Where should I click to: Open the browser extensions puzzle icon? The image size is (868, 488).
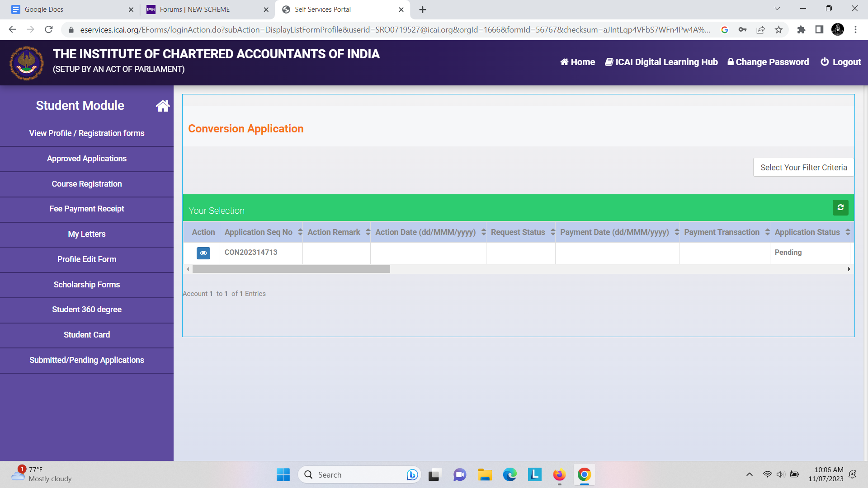coord(801,30)
